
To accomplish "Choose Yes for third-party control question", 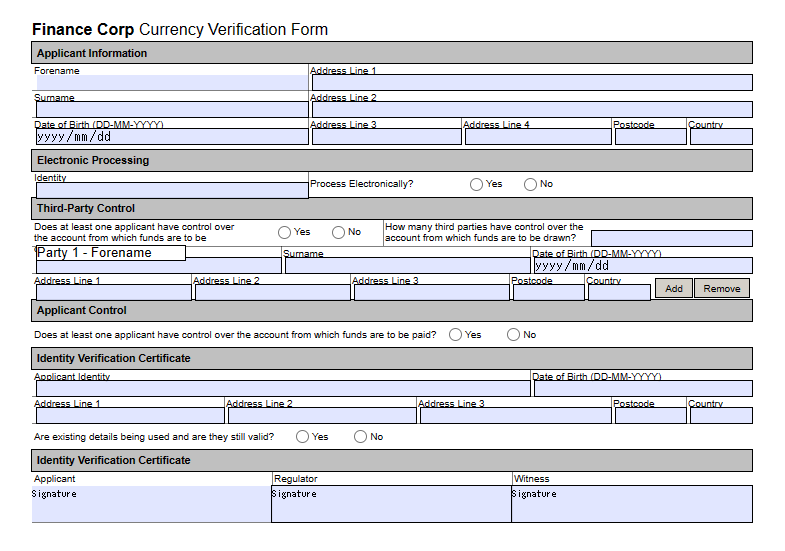I will [x=284, y=232].
